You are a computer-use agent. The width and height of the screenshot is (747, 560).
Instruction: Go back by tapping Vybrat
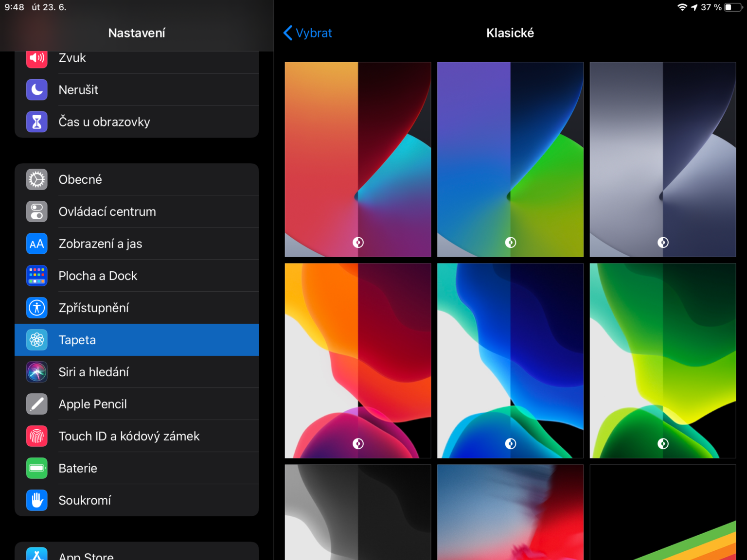point(307,33)
